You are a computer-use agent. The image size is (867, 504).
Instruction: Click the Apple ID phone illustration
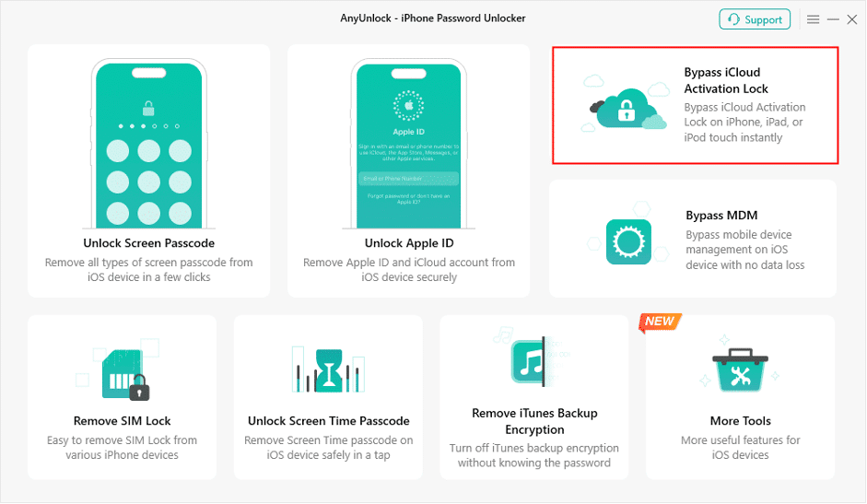[x=408, y=144]
